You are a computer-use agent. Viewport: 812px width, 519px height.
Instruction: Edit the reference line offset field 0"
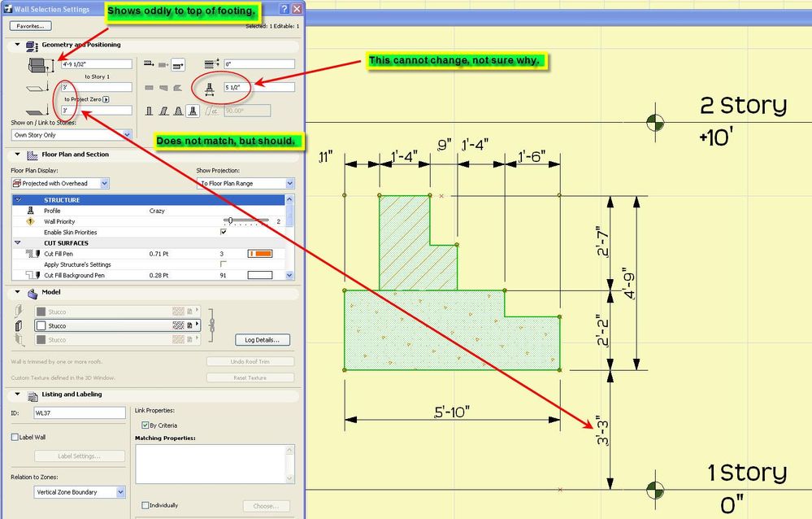(x=259, y=64)
